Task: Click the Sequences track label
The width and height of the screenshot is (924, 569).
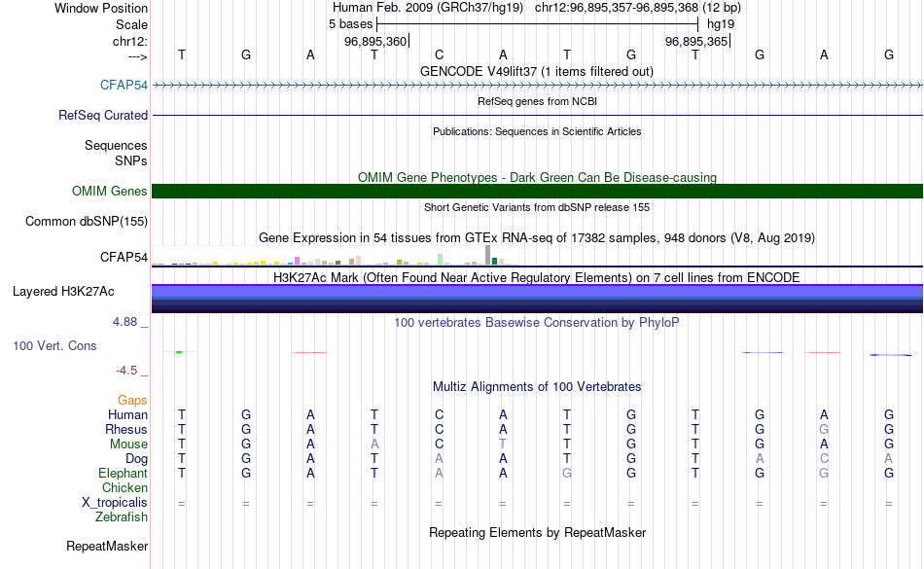Action: pyautogui.click(x=116, y=145)
